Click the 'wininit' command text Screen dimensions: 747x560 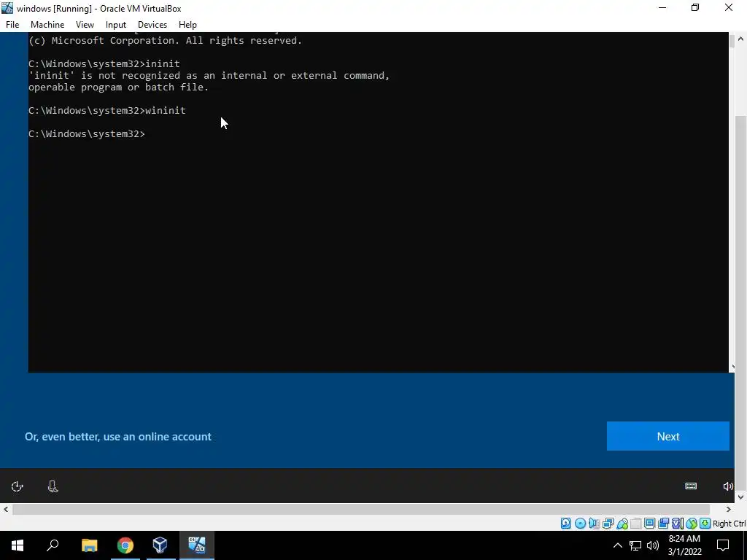point(166,111)
